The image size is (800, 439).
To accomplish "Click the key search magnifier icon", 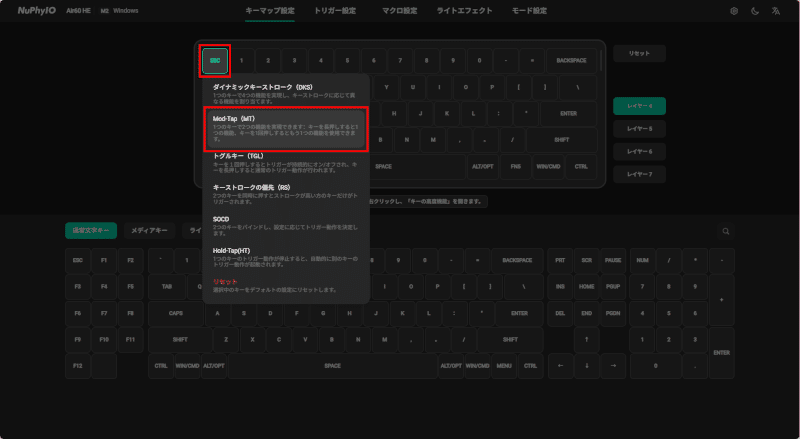I will pos(726,231).
